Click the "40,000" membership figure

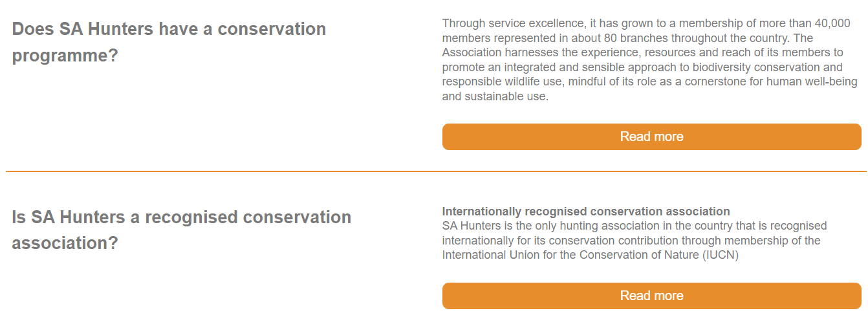tap(832, 23)
